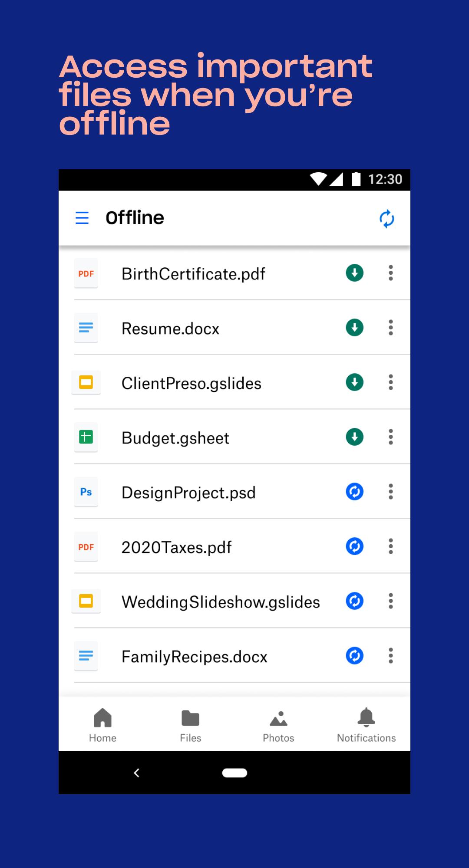
Task: Open more options for WeddingSlideshow.gslides
Action: 391,601
